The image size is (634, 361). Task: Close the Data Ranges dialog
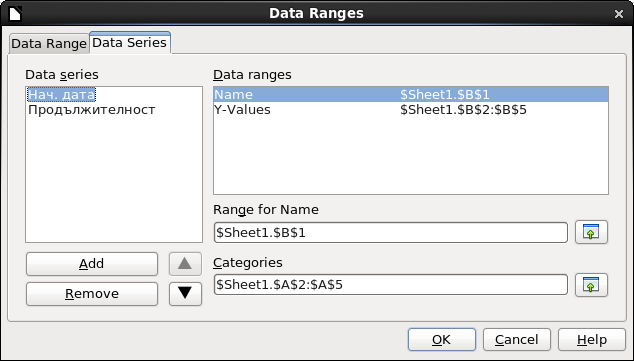(x=619, y=14)
